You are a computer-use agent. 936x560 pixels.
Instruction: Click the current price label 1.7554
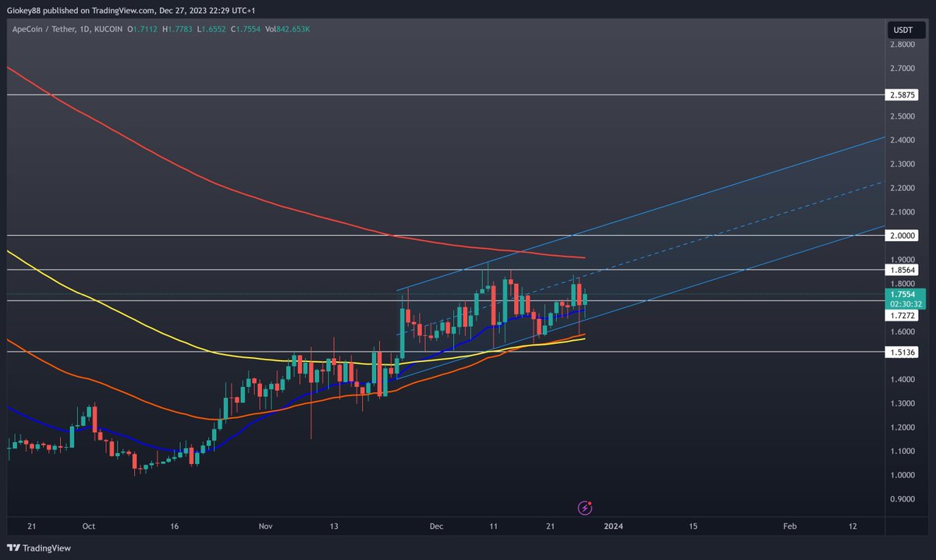[x=902, y=294]
